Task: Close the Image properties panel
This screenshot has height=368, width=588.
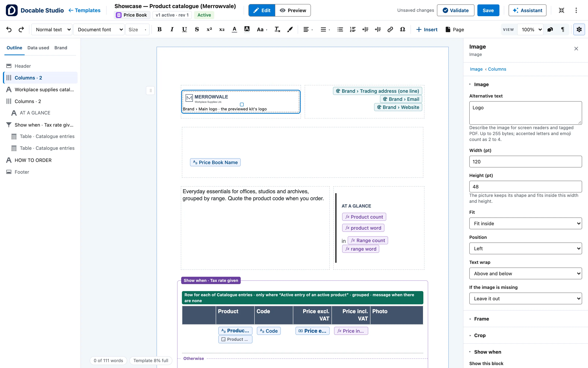Action: 576,49
